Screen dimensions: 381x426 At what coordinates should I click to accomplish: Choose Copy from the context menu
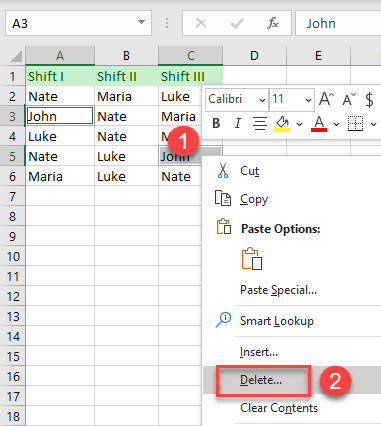(x=254, y=199)
